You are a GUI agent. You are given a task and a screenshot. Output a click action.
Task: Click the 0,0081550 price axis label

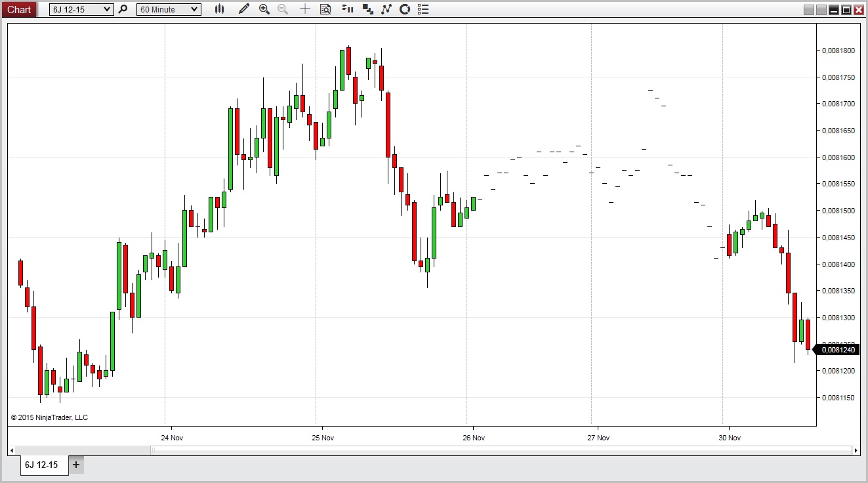tap(837, 184)
